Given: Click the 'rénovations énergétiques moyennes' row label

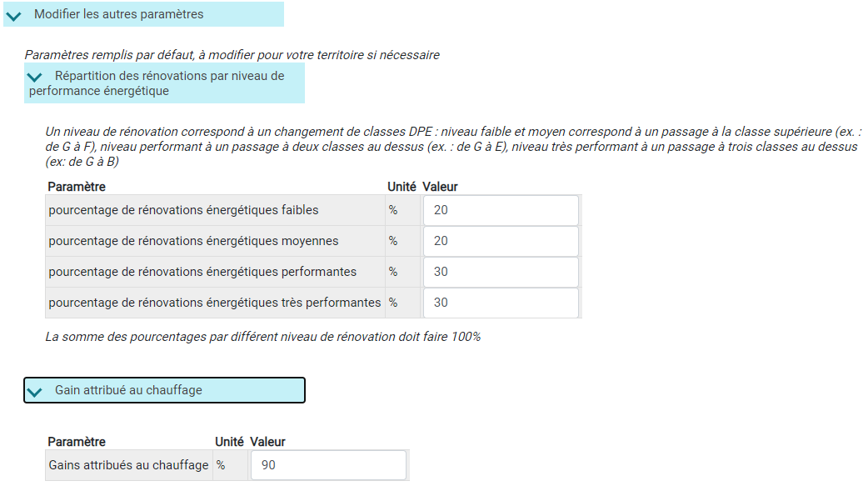Looking at the screenshot, I should [x=194, y=241].
